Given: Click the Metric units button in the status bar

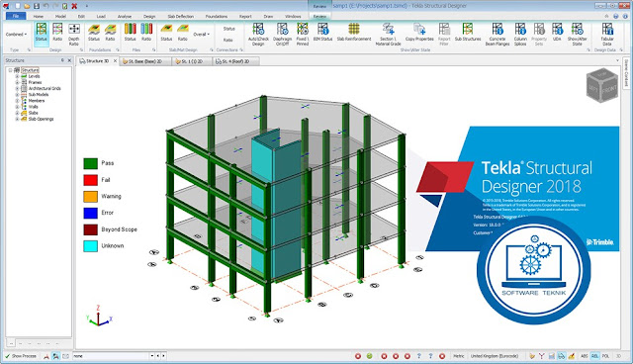Looking at the screenshot, I should pyautogui.click(x=459, y=356).
